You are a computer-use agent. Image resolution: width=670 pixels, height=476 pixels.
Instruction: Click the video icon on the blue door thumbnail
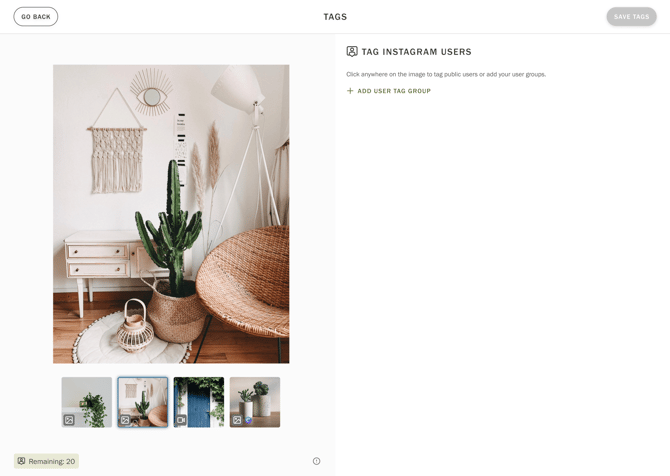pyautogui.click(x=181, y=420)
